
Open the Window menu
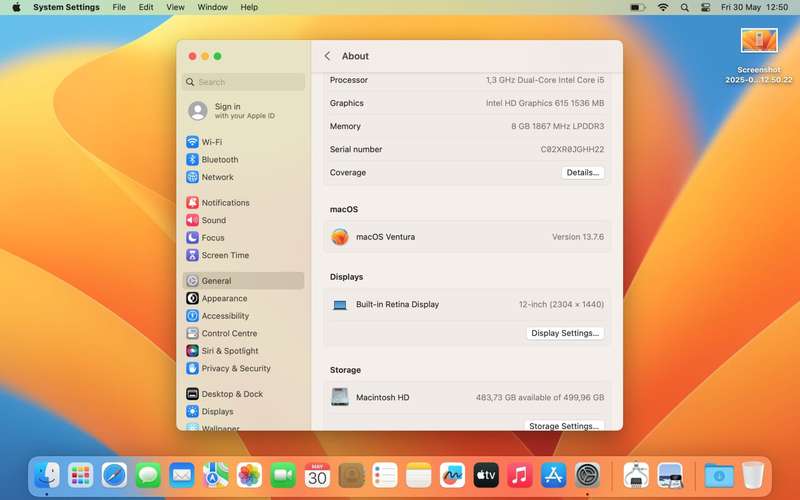pyautogui.click(x=212, y=7)
